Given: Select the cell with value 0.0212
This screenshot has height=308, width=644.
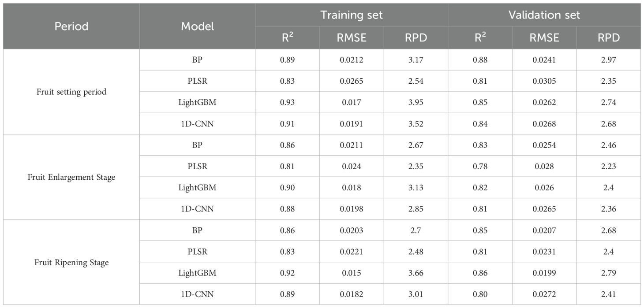Looking at the screenshot, I should 352,60.
